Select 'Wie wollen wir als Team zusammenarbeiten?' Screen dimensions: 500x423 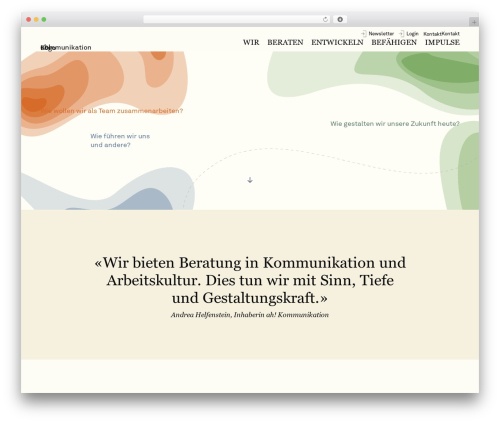point(112,111)
